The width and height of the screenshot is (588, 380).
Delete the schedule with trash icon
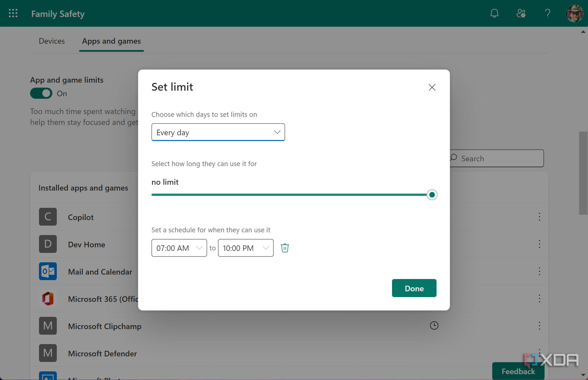(x=285, y=248)
